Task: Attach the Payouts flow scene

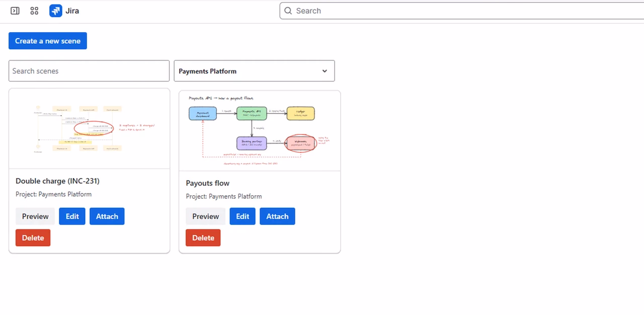Action: 277,216
